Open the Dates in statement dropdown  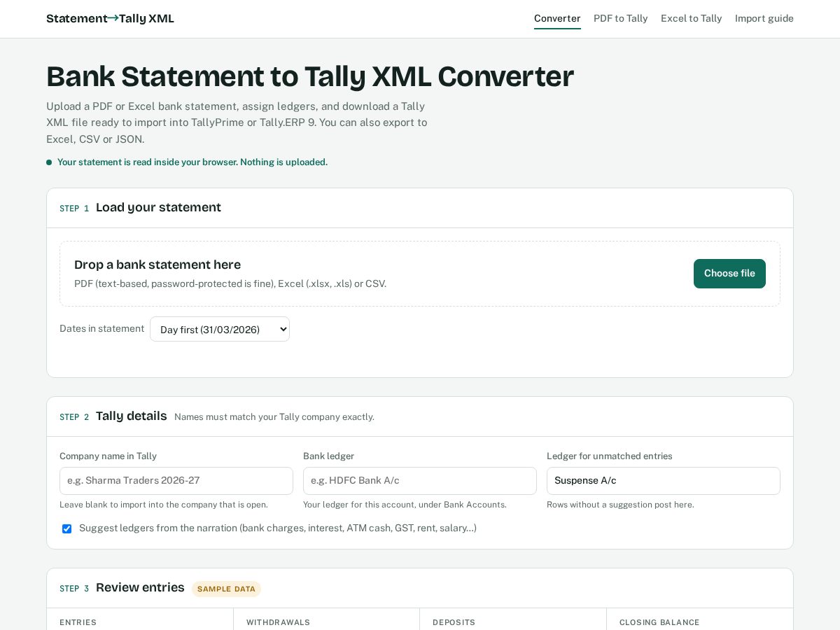(220, 329)
